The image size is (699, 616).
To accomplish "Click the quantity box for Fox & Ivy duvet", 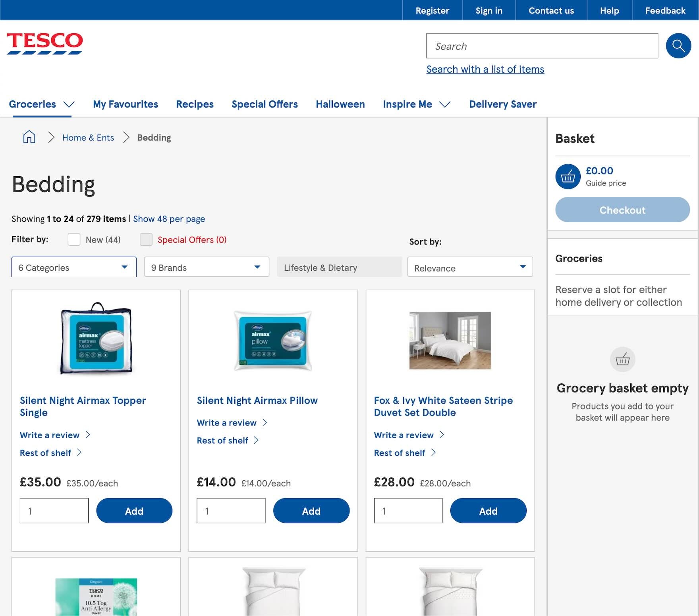I will tap(408, 510).
